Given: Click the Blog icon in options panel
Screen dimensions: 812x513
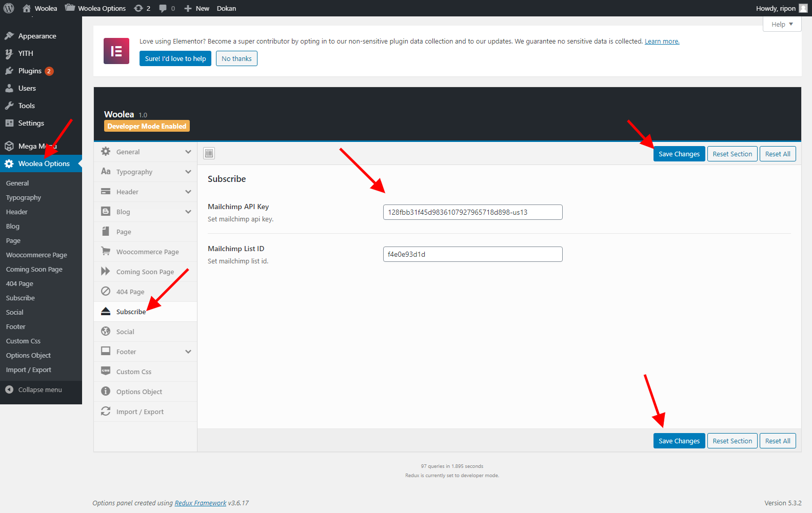Looking at the screenshot, I should coord(106,211).
